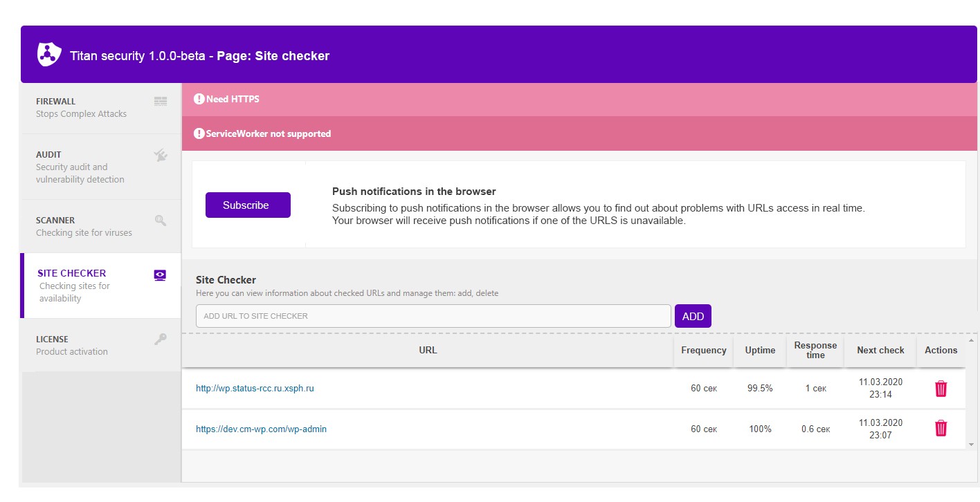Click the 11.03.2020 23:07 next check cell
Image resolution: width=980 pixels, height=502 pixels.
pos(880,429)
